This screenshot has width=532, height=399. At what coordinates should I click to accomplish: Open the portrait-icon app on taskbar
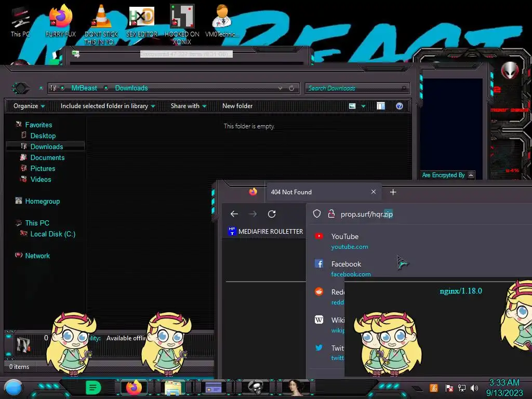296,388
